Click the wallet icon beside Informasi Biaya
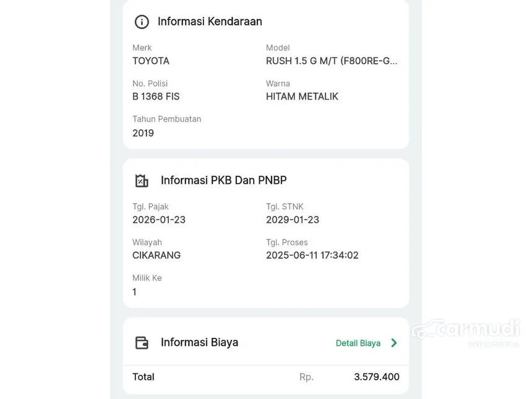Viewport: 532px width, 399px height. click(x=142, y=343)
